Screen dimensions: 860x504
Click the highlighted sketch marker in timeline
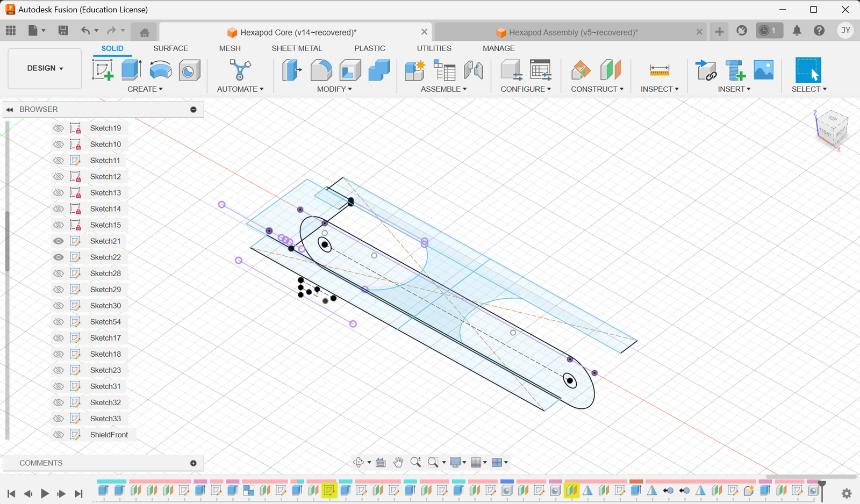[x=331, y=491]
